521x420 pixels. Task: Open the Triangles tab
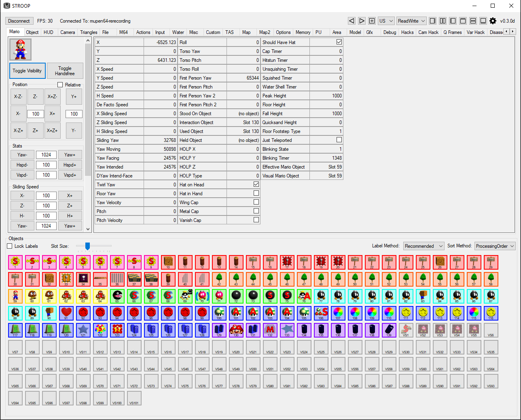click(x=89, y=32)
